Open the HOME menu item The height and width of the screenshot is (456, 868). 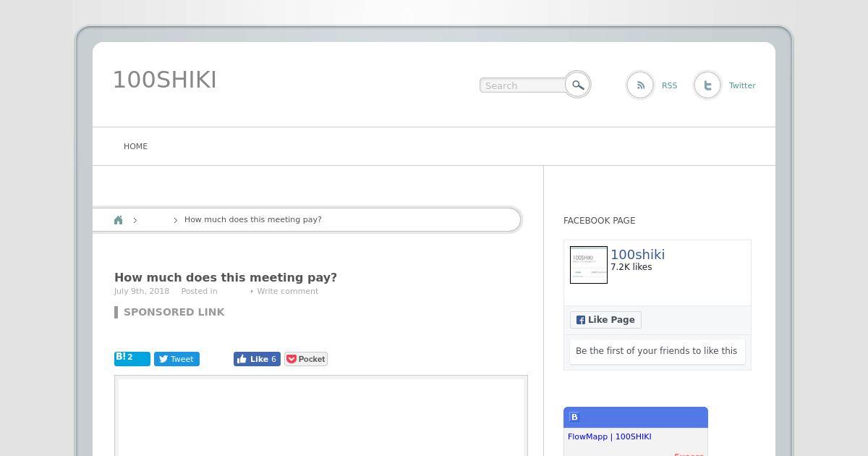135,146
